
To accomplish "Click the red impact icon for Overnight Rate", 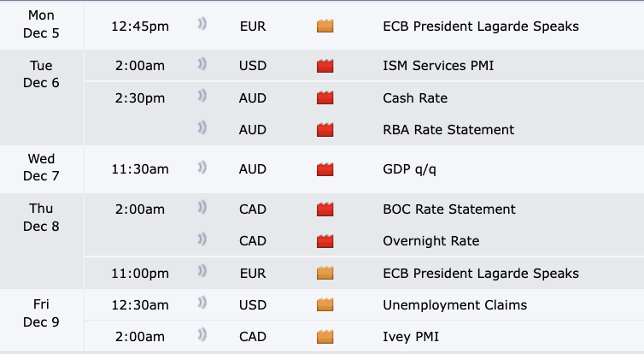I will pos(325,241).
